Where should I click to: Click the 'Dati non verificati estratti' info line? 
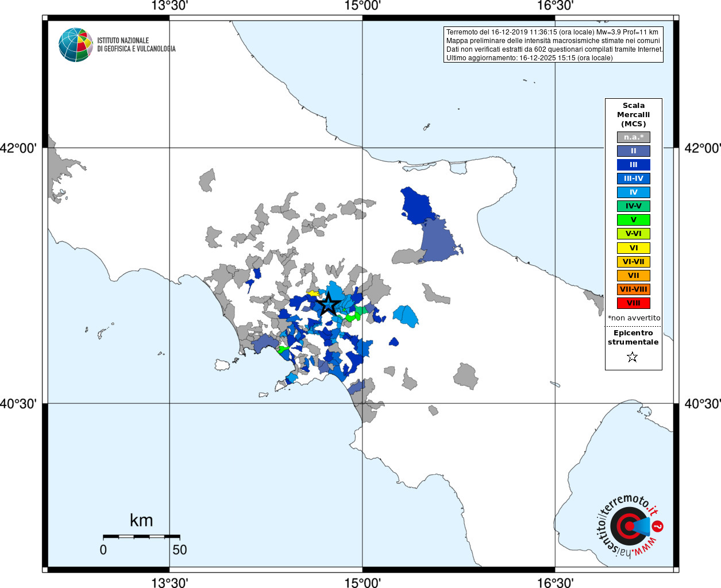pyautogui.click(x=555, y=49)
